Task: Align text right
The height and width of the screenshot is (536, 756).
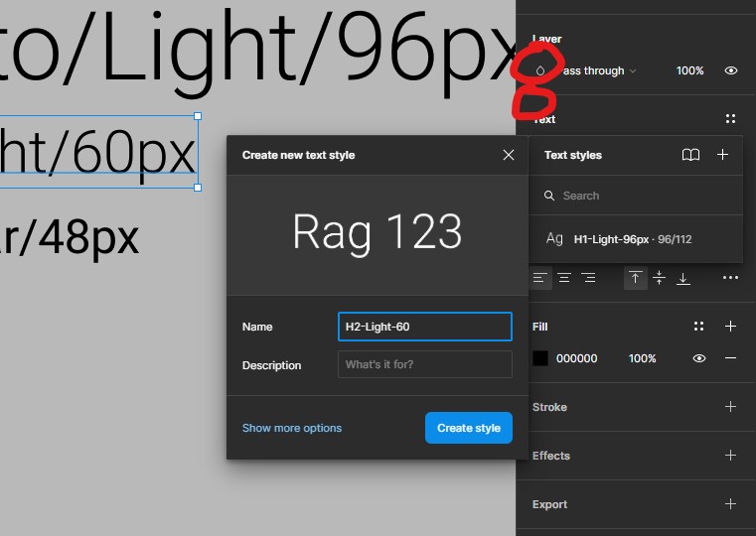Action: coord(588,279)
